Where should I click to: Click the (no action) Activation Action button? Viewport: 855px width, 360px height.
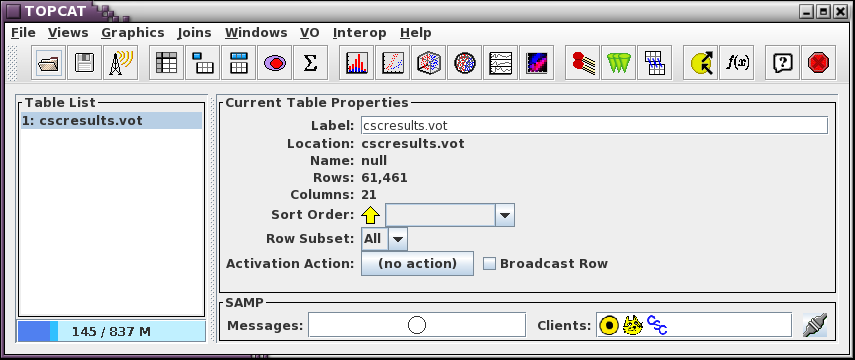point(417,264)
